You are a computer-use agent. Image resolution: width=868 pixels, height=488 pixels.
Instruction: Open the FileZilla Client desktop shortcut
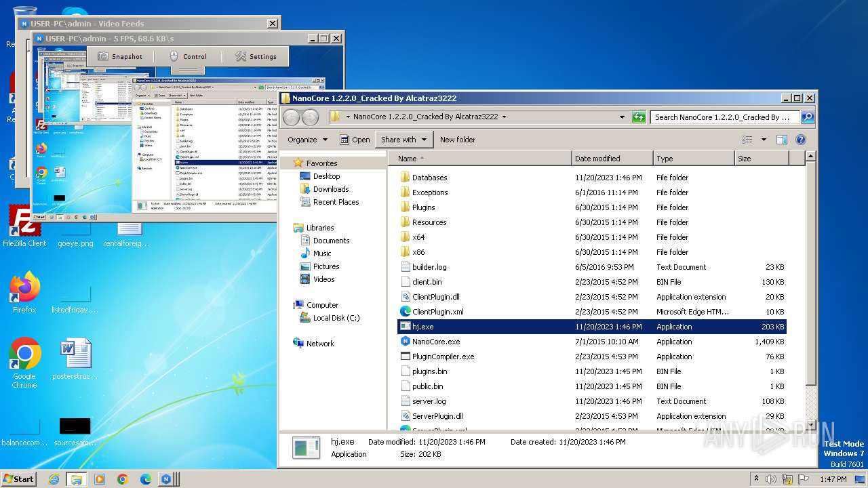[x=24, y=226]
